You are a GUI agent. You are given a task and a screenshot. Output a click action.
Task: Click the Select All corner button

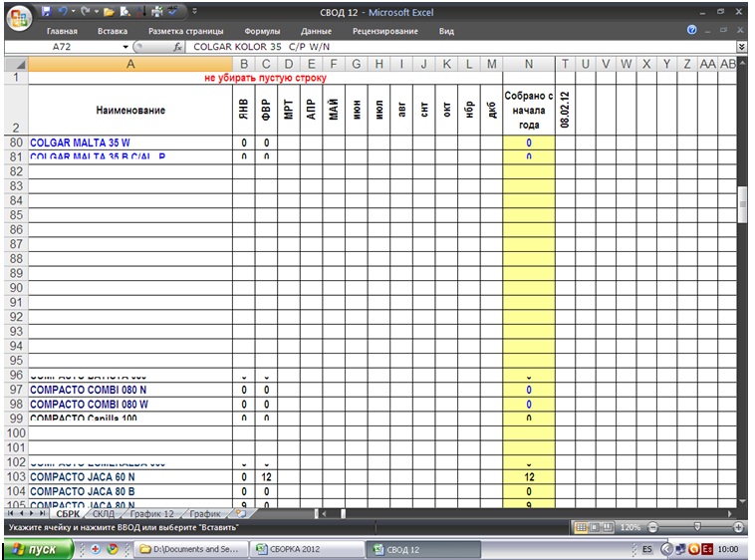pyautogui.click(x=16, y=64)
